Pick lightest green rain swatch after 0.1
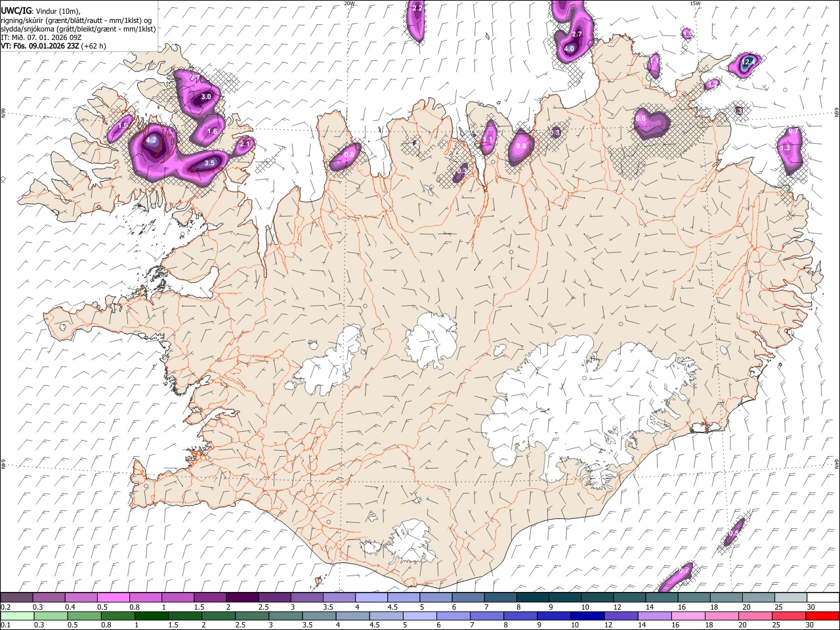 tap(17, 616)
